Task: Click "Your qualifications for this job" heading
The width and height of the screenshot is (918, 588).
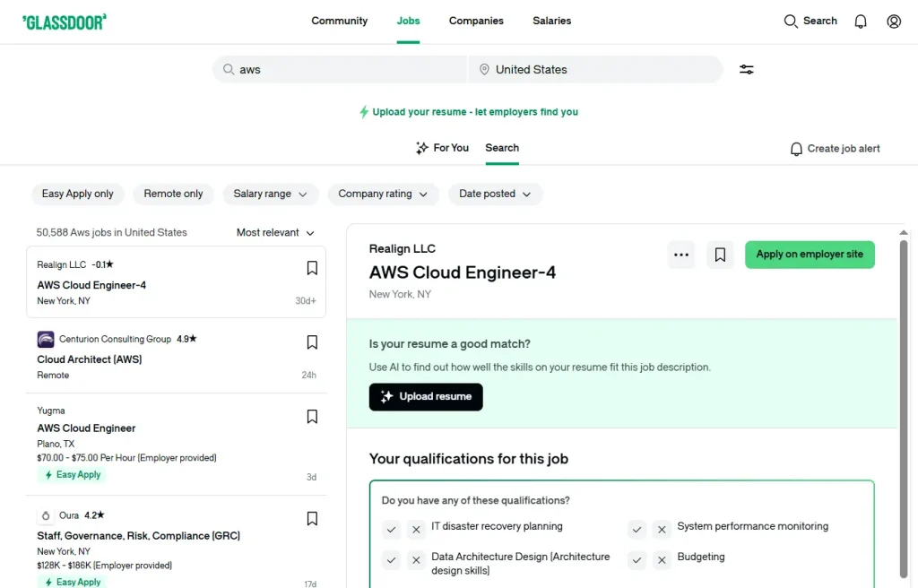Action: (468, 459)
